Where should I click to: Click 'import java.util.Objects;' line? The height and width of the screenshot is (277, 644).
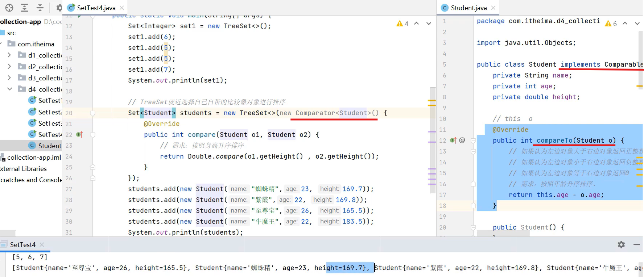pyautogui.click(x=526, y=43)
